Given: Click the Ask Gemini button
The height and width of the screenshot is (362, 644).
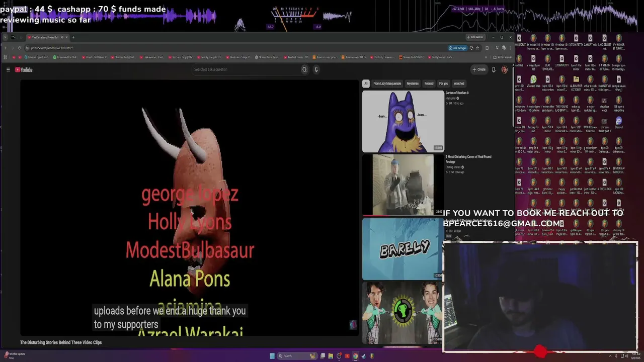Looking at the screenshot, I should [475, 37].
